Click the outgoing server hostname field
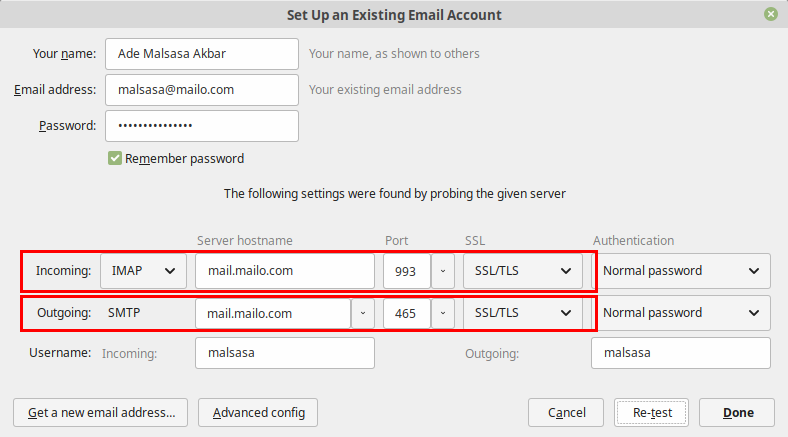Viewport: 788px width, 437px height. point(272,313)
